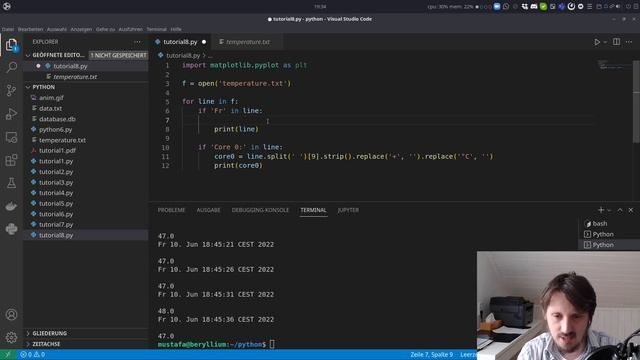Open python6.py in the file explorer

[x=56, y=129]
